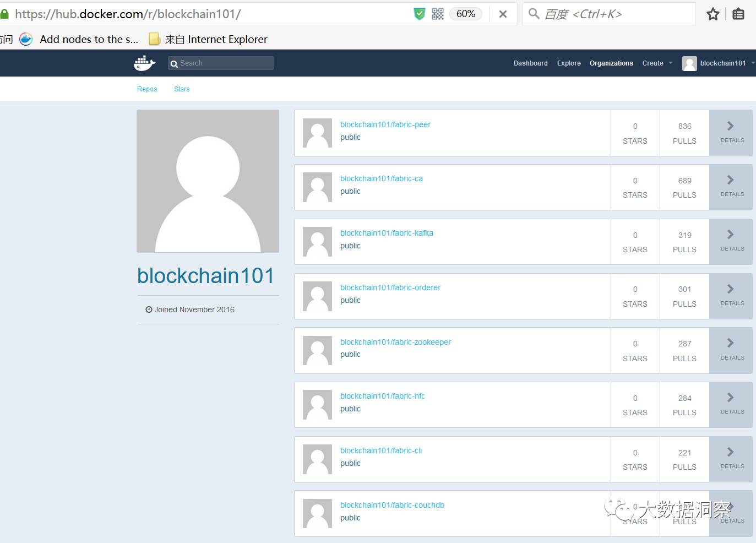Click the 'public' label under fabric-orderer
Viewport: 756px width, 543px height.
tap(350, 300)
